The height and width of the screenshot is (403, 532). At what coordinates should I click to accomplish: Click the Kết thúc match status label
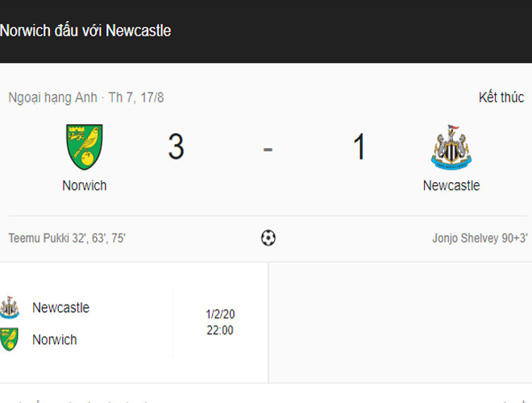coord(501,98)
